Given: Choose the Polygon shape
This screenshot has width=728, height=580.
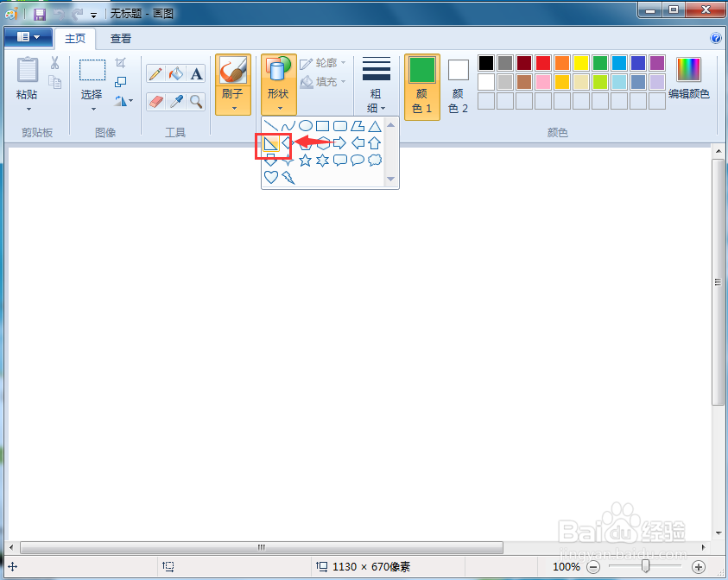Looking at the screenshot, I should point(357,126).
